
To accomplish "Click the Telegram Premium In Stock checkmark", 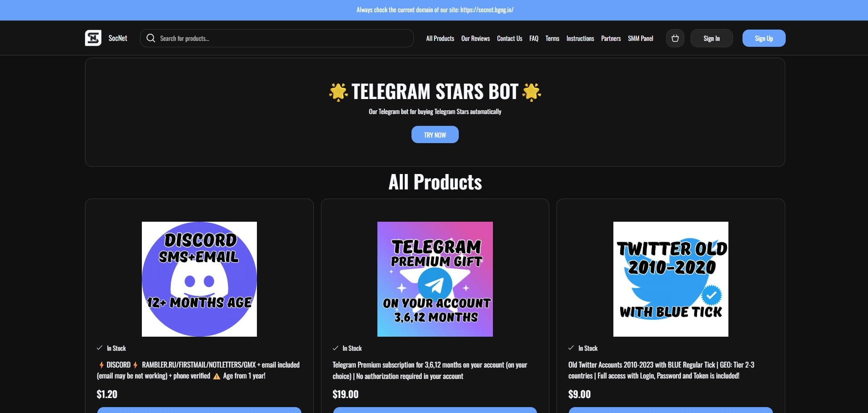I will [336, 348].
